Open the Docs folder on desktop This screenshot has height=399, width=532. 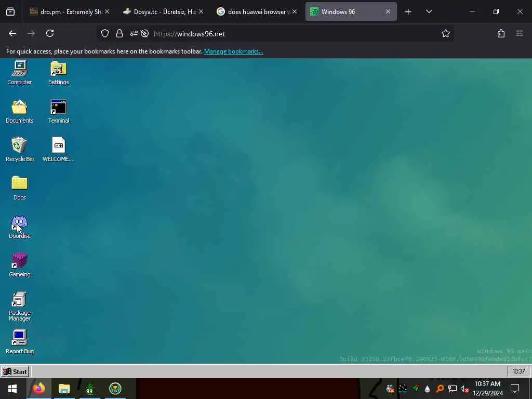(x=19, y=188)
